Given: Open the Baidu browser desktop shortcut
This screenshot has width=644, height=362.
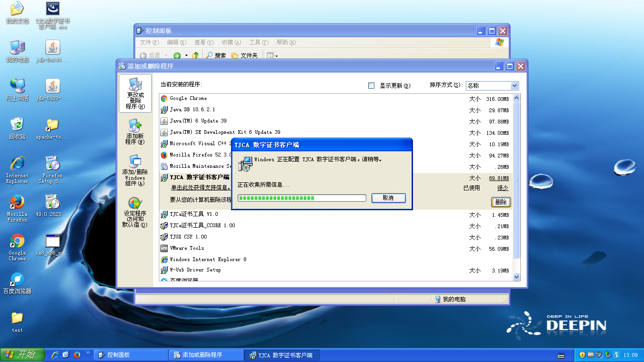Looking at the screenshot, I should tap(17, 283).
